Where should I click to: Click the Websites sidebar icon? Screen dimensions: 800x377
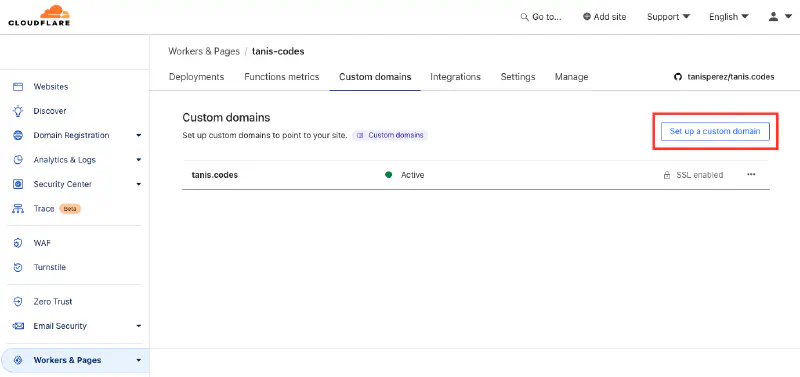pos(18,87)
